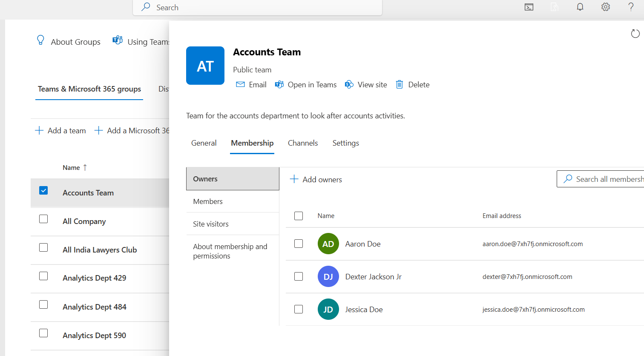
Task: Open the notifications bell
Action: [580, 7]
